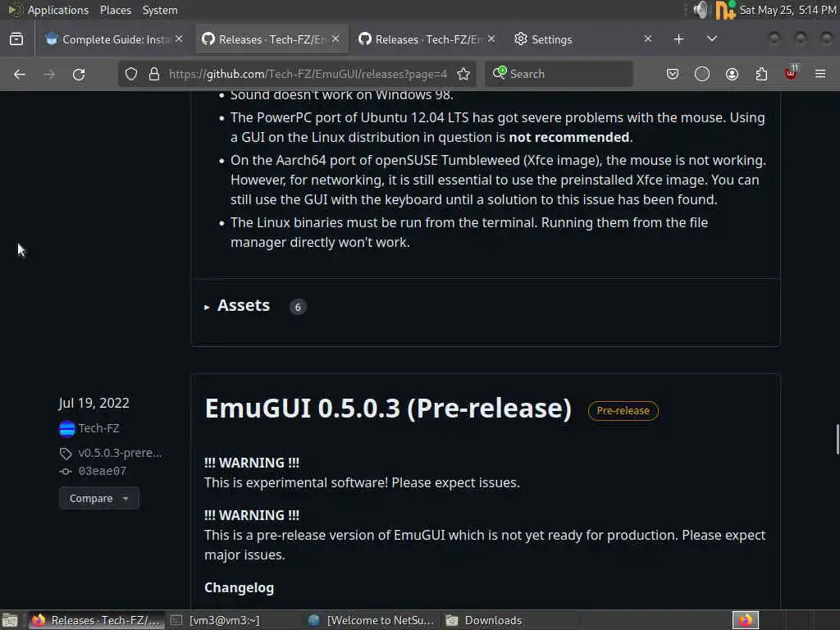The height and width of the screenshot is (630, 840).
Task: Click the date and time clock
Action: (x=787, y=10)
